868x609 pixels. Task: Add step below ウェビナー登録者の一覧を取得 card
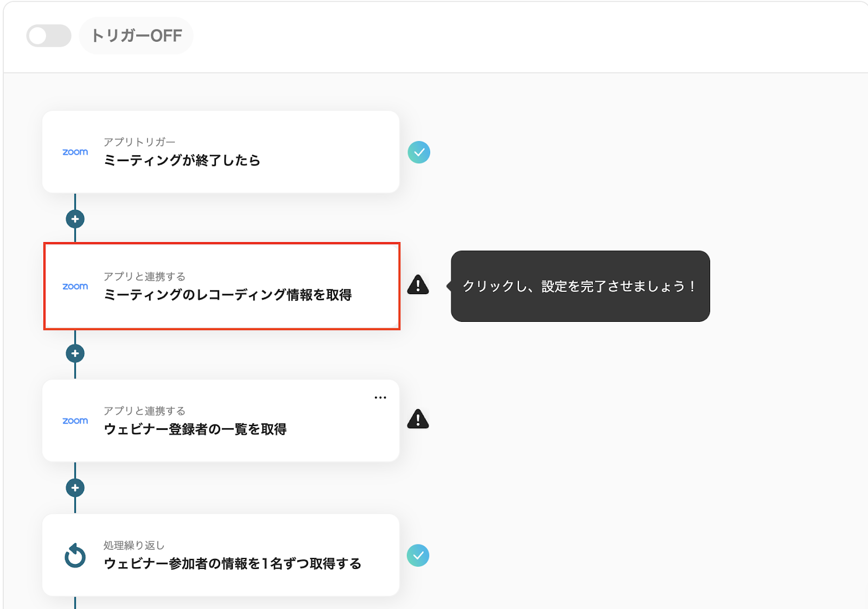pos(75,488)
